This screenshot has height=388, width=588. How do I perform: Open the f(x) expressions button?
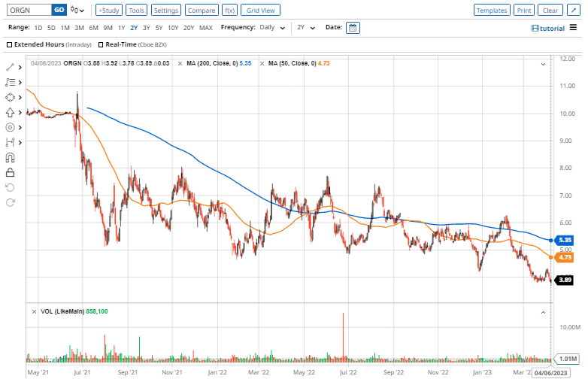(230, 10)
